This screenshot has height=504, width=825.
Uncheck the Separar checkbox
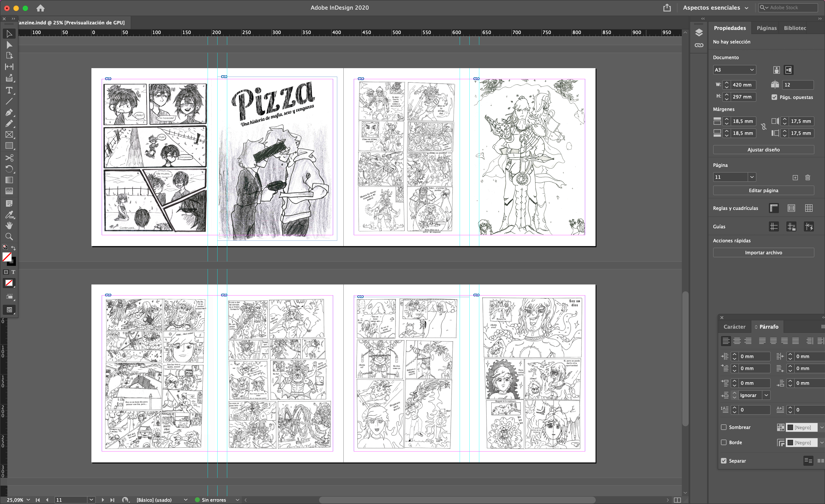[x=723, y=461]
